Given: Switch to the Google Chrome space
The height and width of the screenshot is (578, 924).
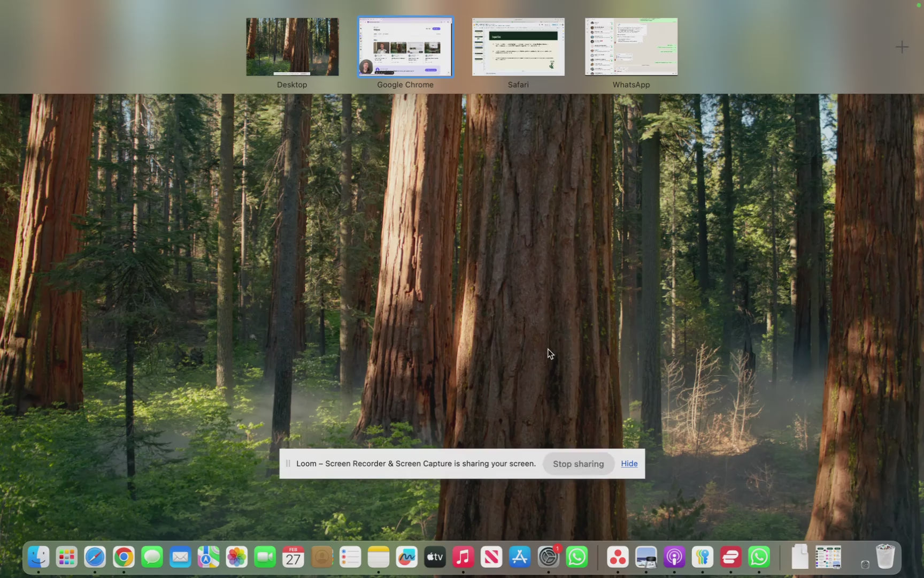Looking at the screenshot, I should tap(405, 47).
